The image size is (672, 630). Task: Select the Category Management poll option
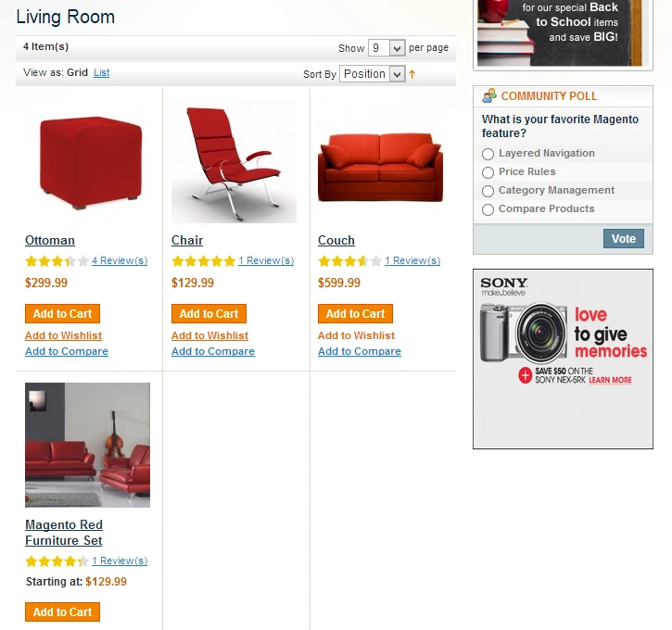click(488, 191)
